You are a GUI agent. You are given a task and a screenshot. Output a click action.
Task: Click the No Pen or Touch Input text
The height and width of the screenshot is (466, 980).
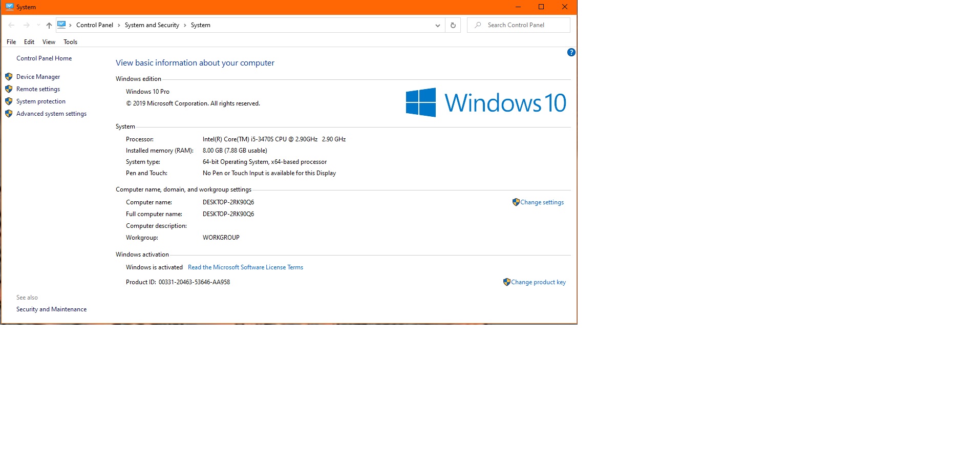coord(269,173)
